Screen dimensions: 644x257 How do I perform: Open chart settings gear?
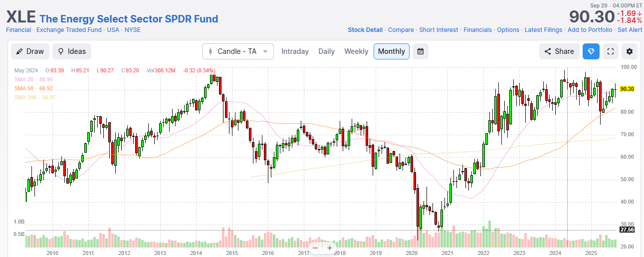(x=630, y=51)
